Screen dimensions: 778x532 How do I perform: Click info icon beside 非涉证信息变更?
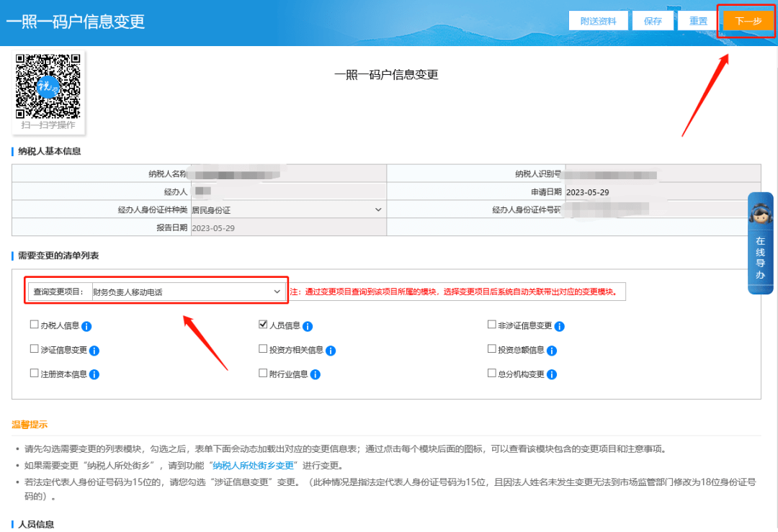pyautogui.click(x=560, y=326)
